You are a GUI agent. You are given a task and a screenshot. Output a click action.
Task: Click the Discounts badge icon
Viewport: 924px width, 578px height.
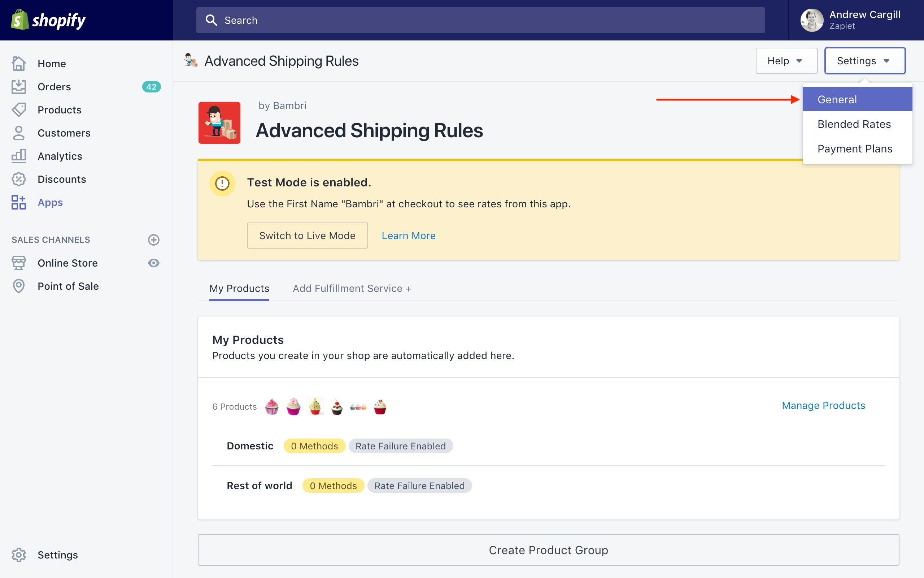(x=19, y=179)
